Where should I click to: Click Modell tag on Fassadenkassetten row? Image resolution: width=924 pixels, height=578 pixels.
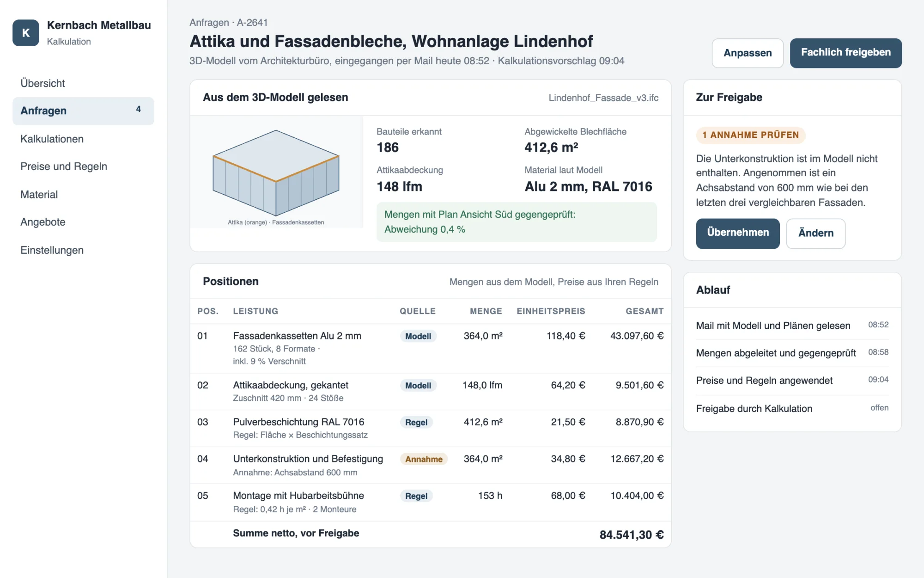(418, 336)
